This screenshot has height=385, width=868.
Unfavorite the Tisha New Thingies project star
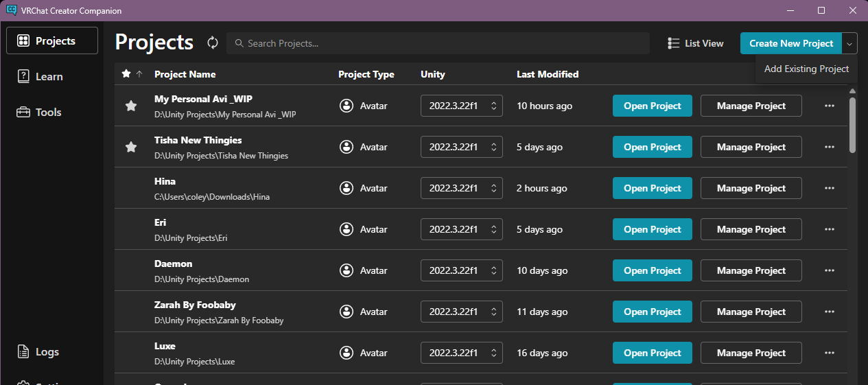(x=130, y=147)
